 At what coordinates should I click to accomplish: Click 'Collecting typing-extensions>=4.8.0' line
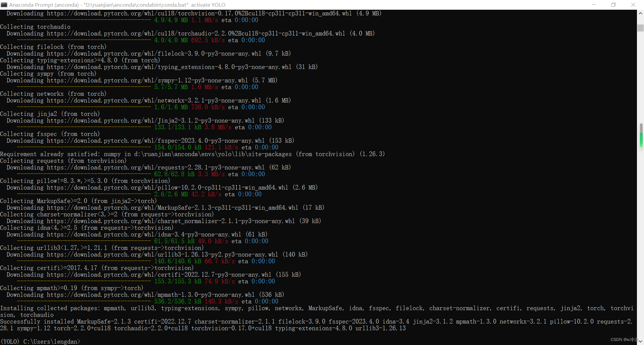pyautogui.click(x=80, y=60)
